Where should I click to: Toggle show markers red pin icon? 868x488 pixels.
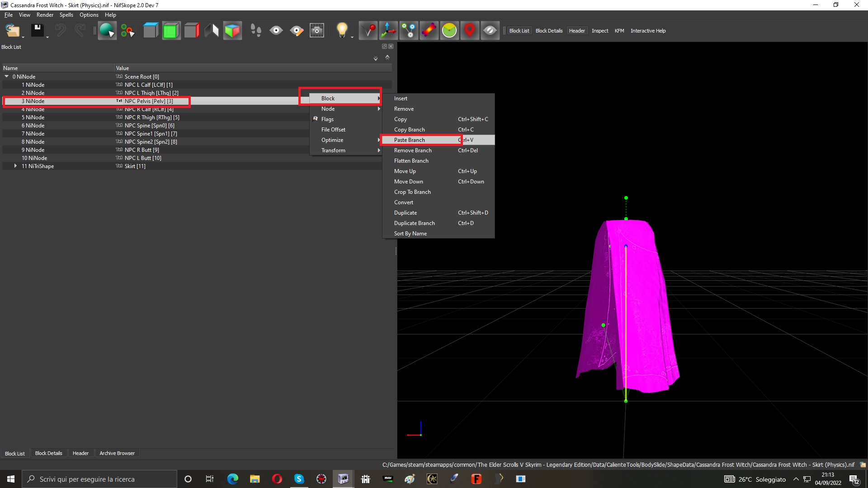(368, 31)
